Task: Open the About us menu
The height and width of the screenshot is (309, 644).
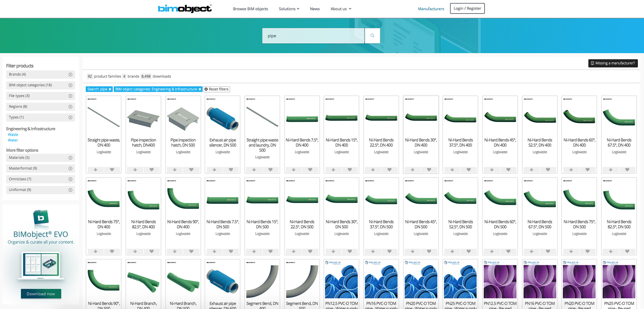Action: point(341,9)
